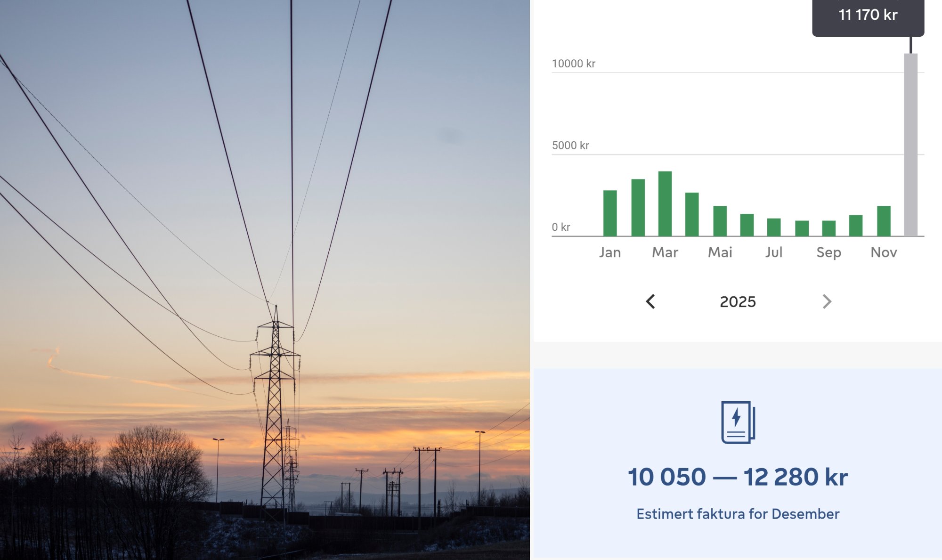Viewport: 942px width, 560px height.
Task: Click the 11 170 kr tooltip
Action: (x=868, y=16)
